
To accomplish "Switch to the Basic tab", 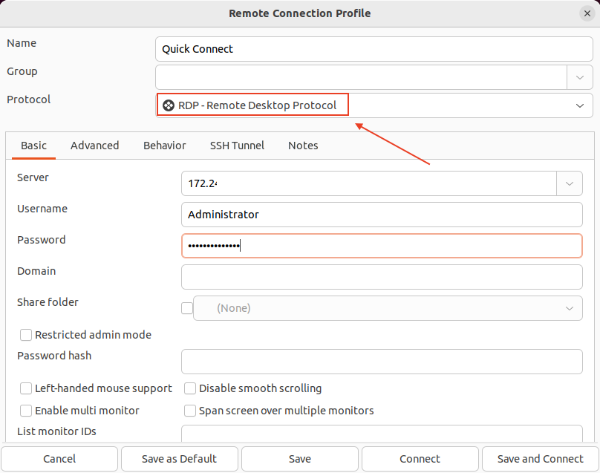I will coord(34,145).
